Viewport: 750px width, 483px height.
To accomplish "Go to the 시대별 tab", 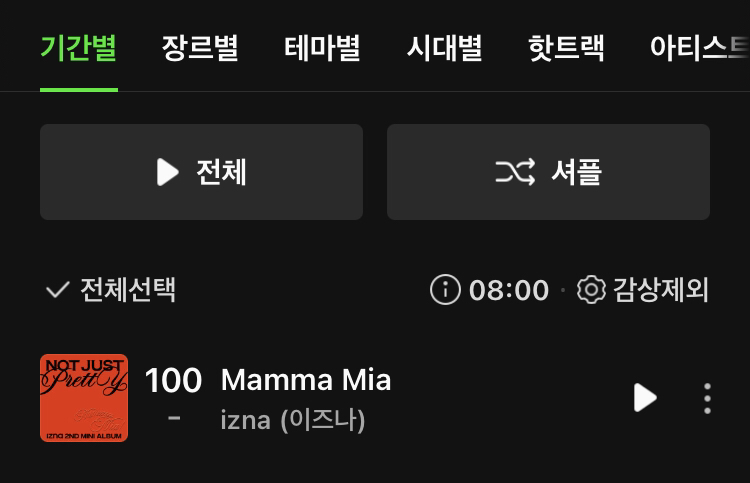I will tap(445, 48).
